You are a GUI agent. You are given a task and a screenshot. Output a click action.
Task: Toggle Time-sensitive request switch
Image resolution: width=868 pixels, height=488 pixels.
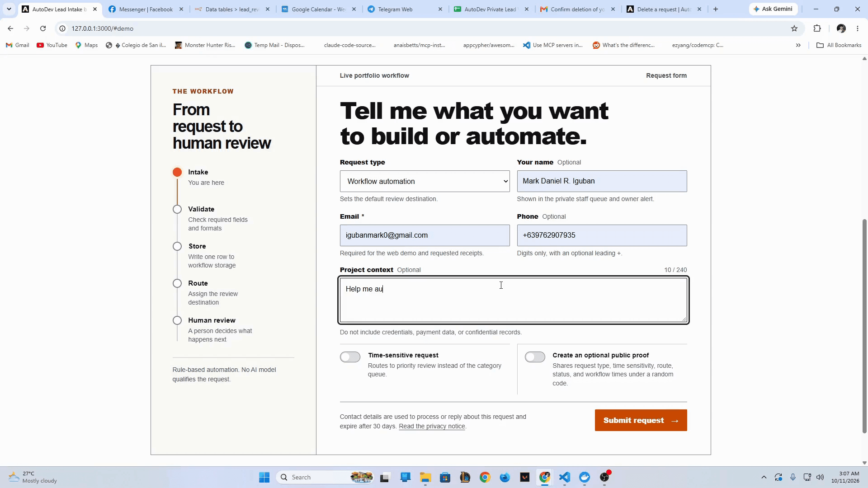[350, 357]
